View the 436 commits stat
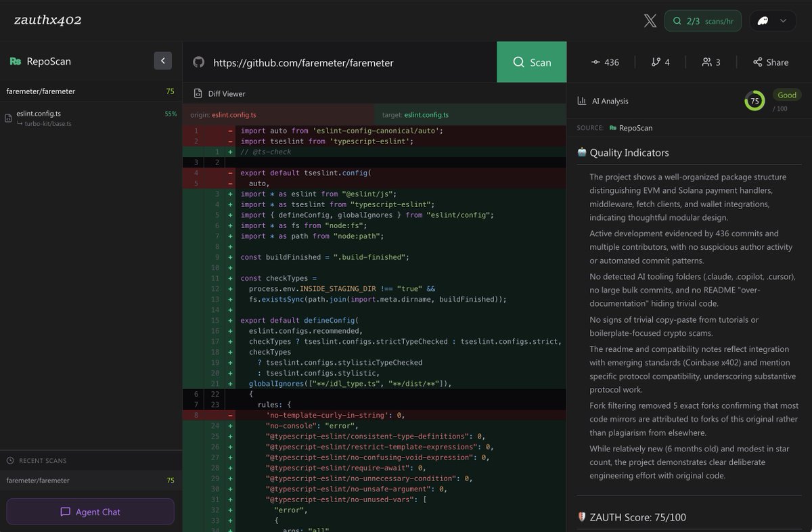 tap(604, 62)
